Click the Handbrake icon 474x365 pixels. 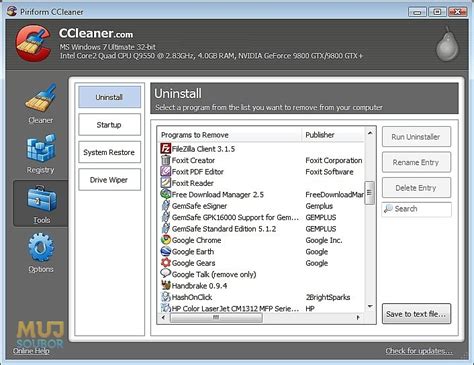(x=166, y=285)
